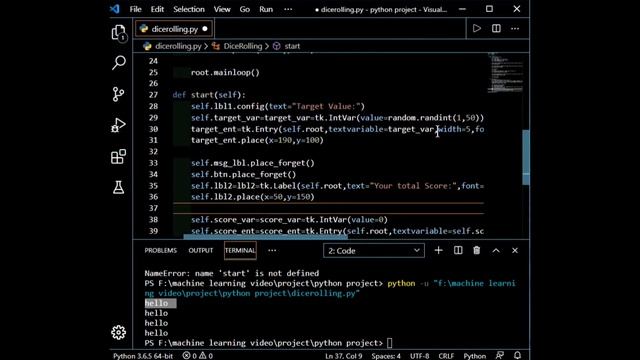Image resolution: width=640 pixels, height=360 pixels.
Task: Click the VS Code logo icon
Action: [115, 9]
